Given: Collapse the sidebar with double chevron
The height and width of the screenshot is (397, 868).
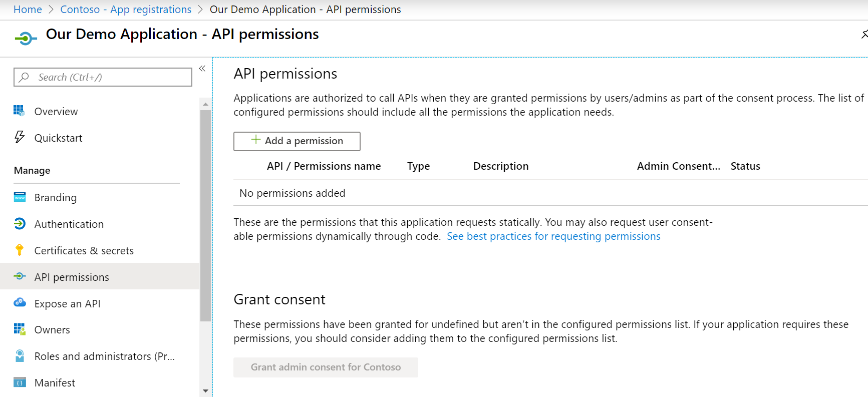Looking at the screenshot, I should tap(202, 69).
